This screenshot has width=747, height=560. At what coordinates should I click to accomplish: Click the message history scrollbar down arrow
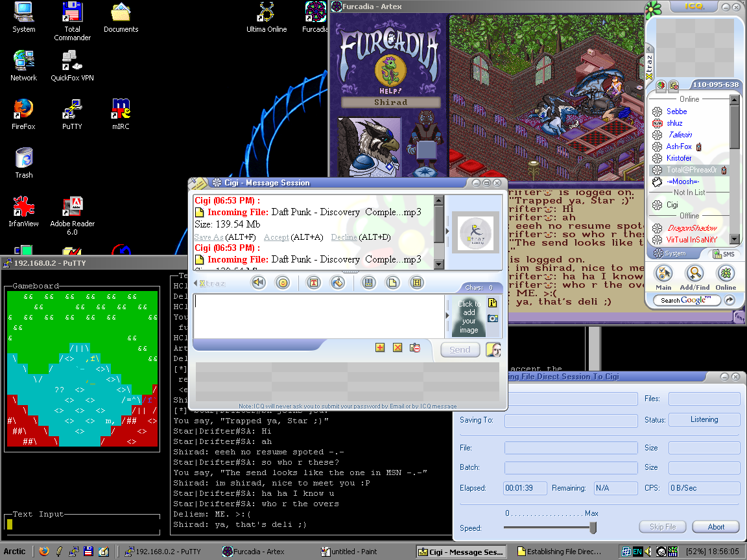(439, 264)
